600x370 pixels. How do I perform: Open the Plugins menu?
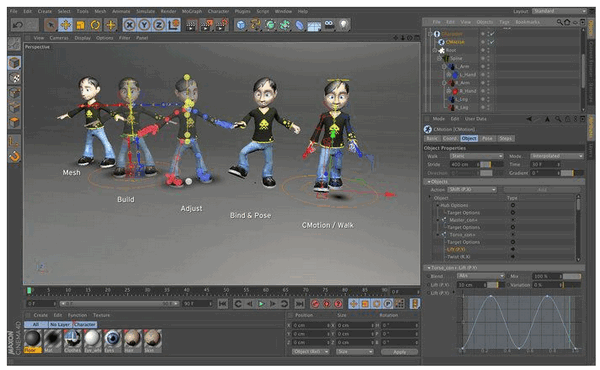coord(243,11)
